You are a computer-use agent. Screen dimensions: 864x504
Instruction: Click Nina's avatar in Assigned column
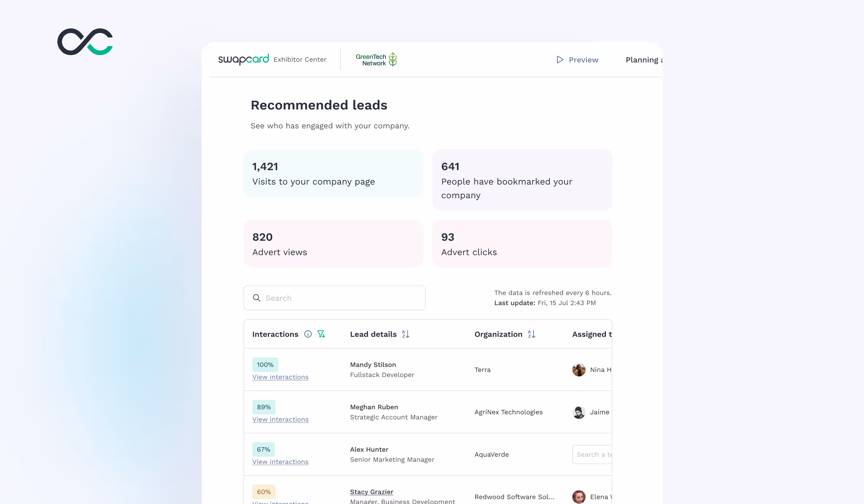coord(579,370)
